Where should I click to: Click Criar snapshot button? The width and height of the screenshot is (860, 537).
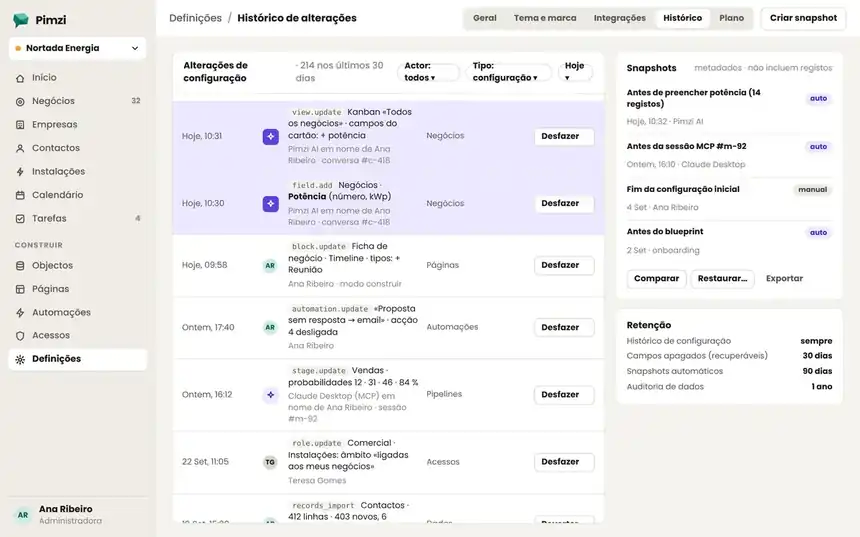pyautogui.click(x=803, y=18)
